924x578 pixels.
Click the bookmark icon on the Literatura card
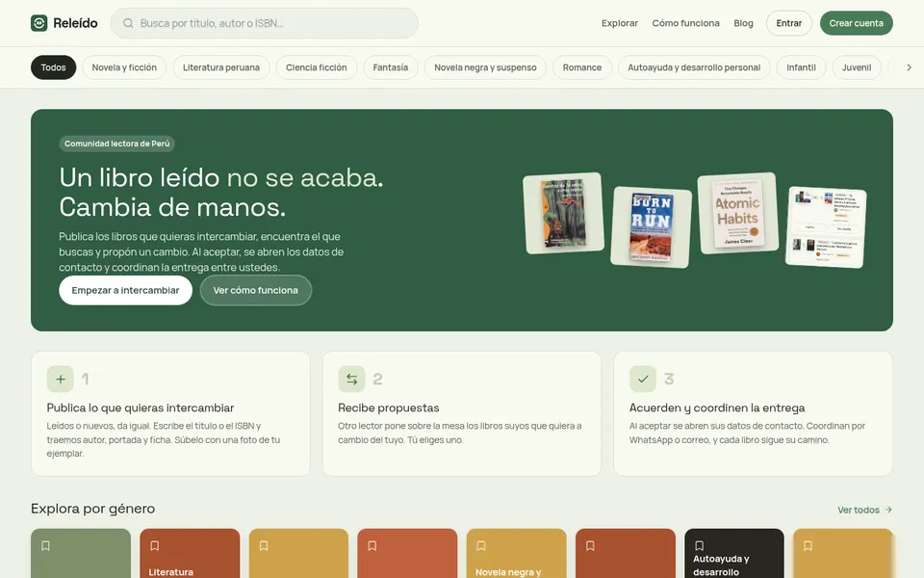tap(154, 545)
